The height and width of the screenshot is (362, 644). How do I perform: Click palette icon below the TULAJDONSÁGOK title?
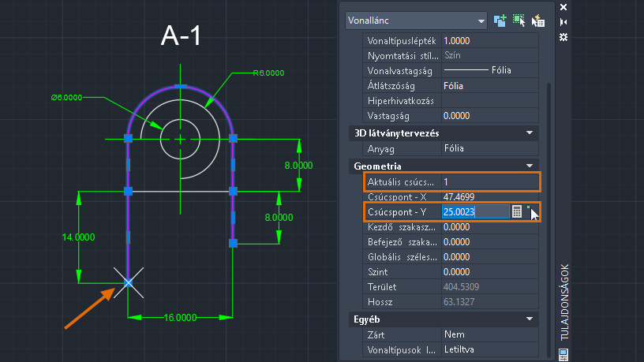(563, 354)
